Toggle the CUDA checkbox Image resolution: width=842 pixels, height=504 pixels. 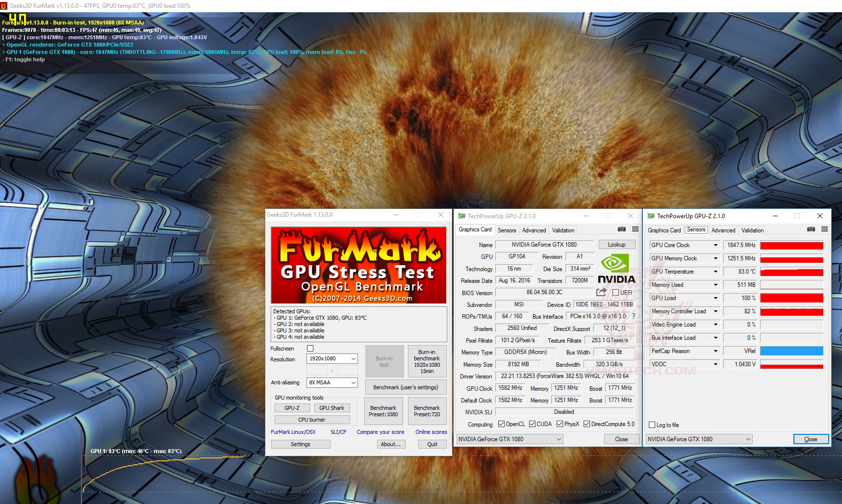[532, 424]
